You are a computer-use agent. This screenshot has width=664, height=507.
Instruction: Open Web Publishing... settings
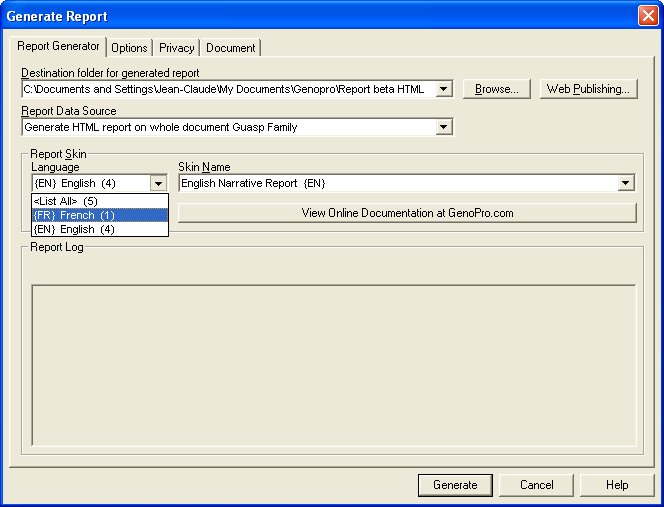tap(588, 89)
